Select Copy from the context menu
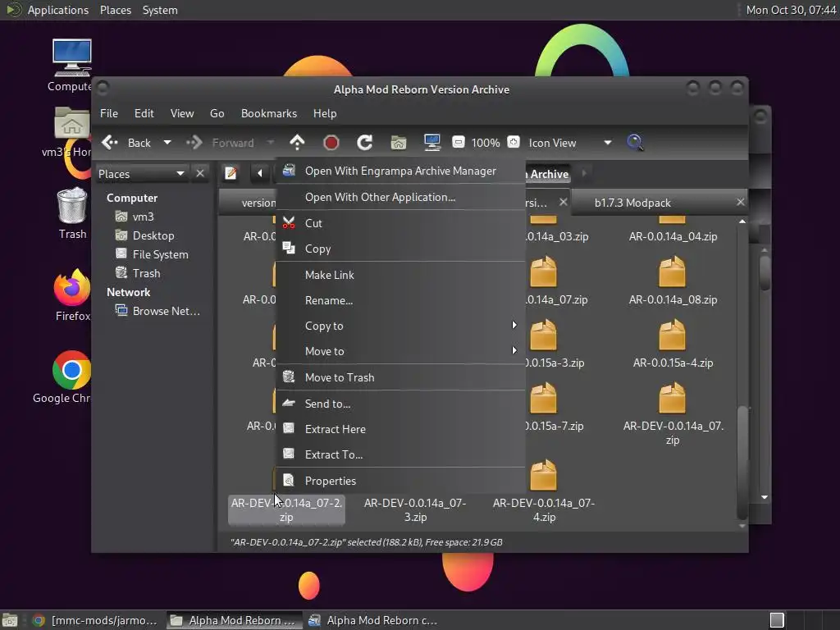The height and width of the screenshot is (630, 840). tap(400, 249)
